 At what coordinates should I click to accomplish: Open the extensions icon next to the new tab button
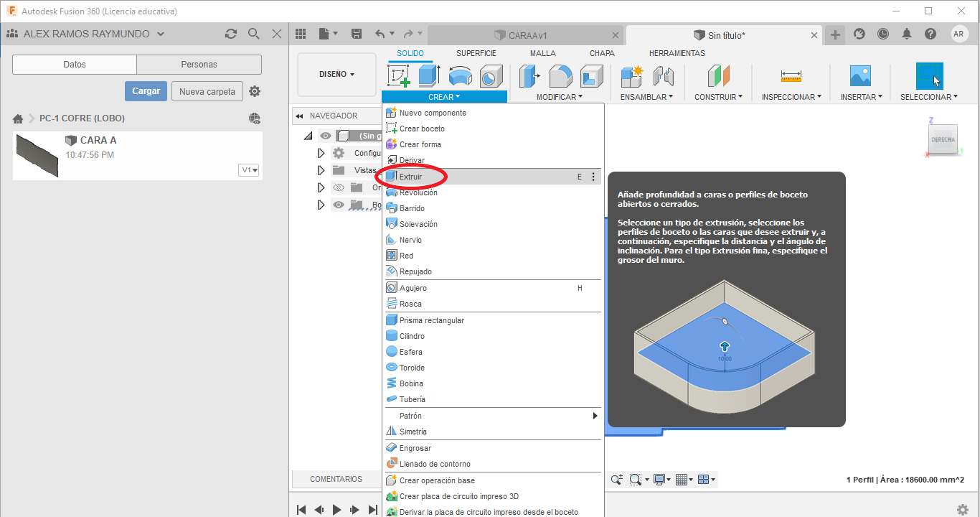(859, 34)
